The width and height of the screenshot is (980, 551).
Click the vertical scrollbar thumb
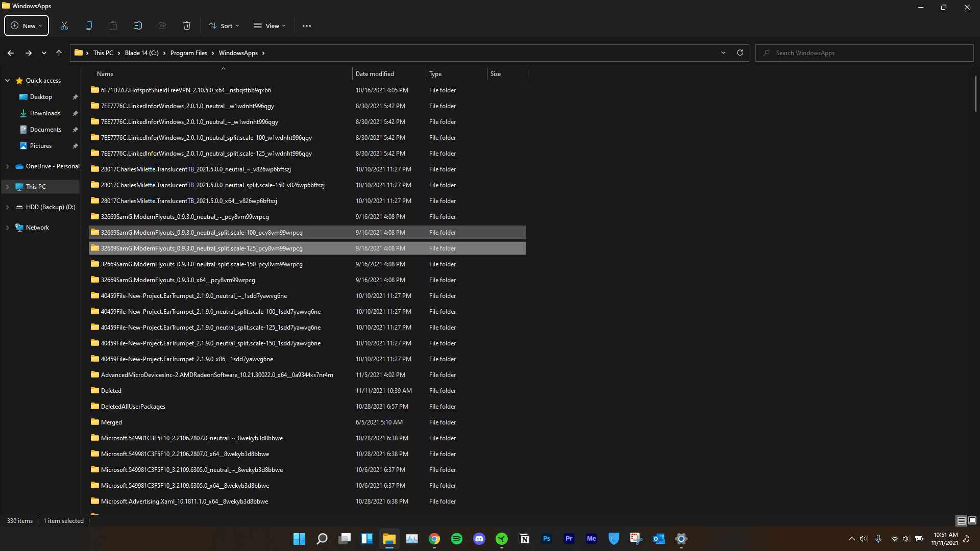[976, 94]
